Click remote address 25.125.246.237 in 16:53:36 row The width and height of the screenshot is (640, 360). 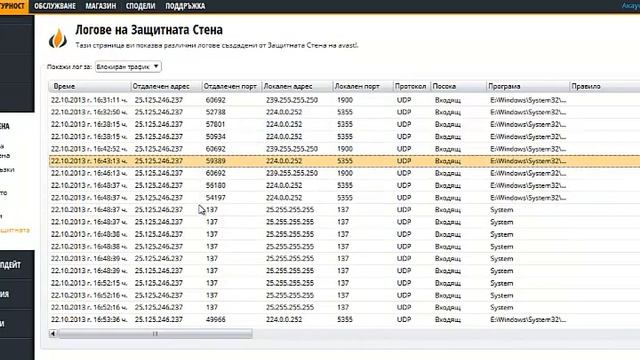click(x=159, y=320)
